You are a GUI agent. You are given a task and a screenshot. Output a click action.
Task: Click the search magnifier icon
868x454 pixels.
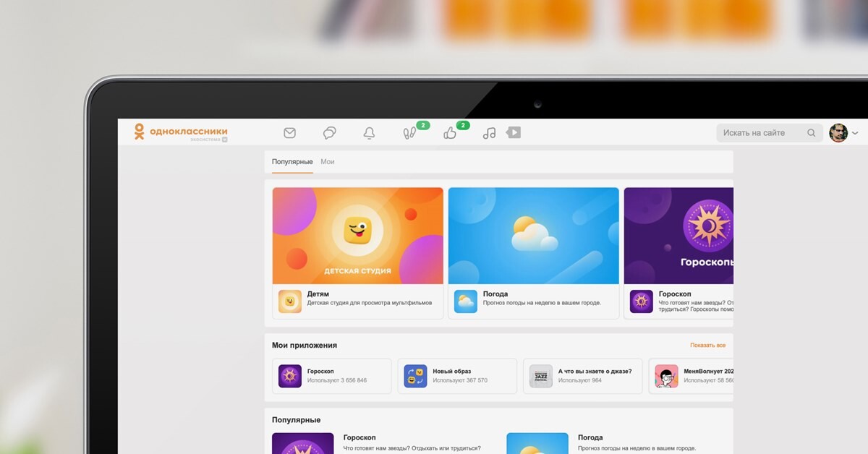coord(812,133)
